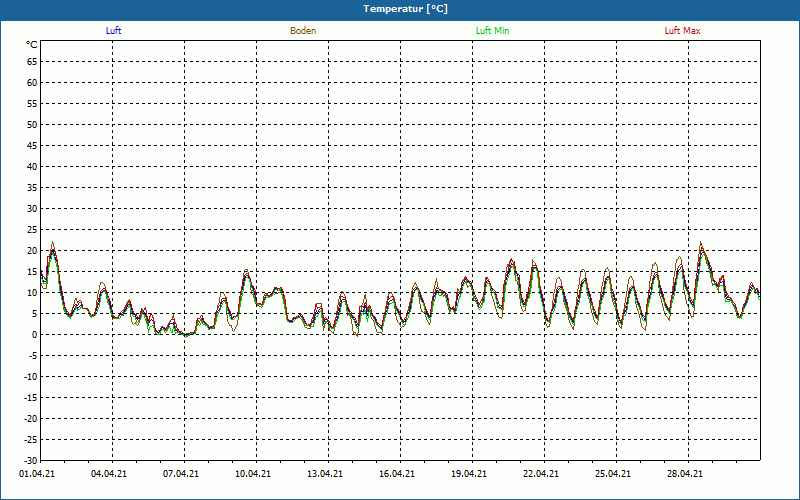The width and height of the screenshot is (800, 500).
Task: Click the °C axis unit label
Action: coord(32,45)
